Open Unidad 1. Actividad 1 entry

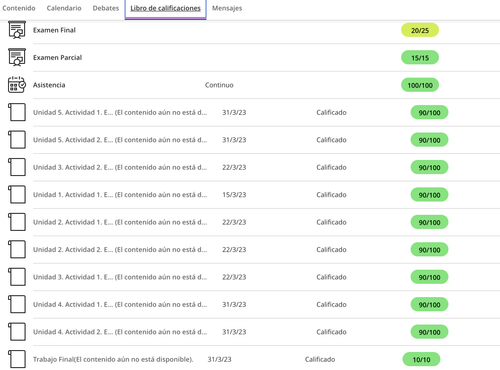pos(120,194)
